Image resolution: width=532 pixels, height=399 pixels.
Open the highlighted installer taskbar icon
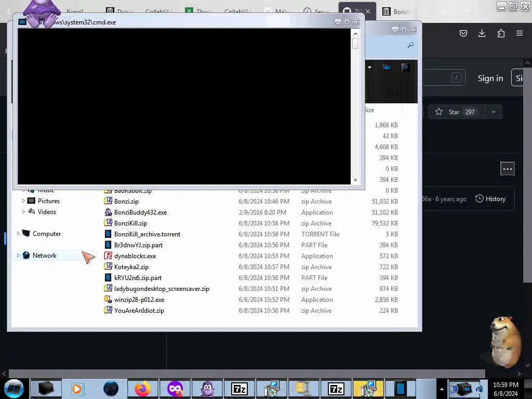click(x=368, y=389)
